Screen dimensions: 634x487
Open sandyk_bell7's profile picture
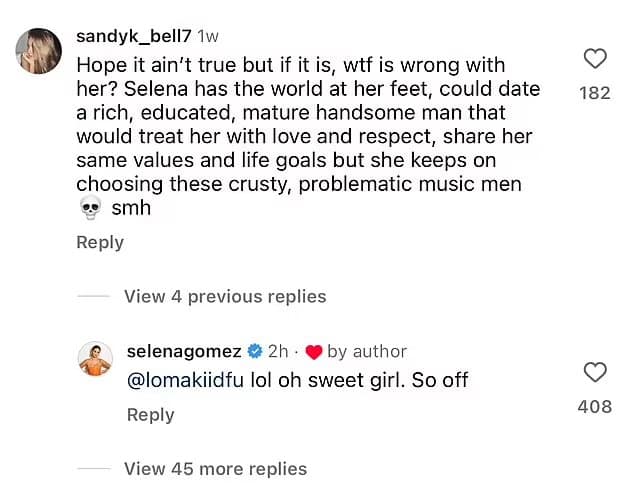pos(39,51)
